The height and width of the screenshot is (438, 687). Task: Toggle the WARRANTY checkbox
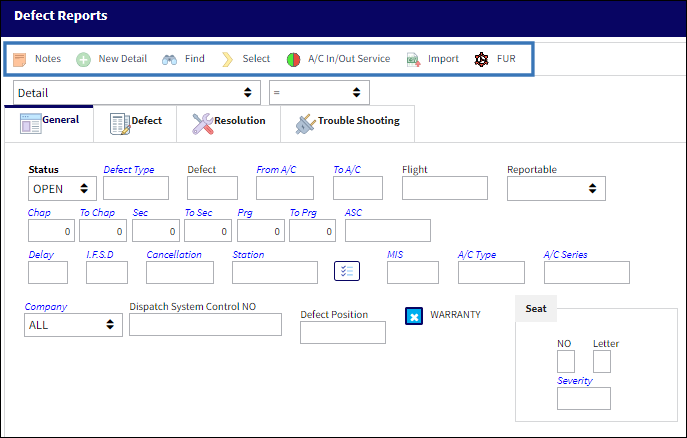pos(414,316)
